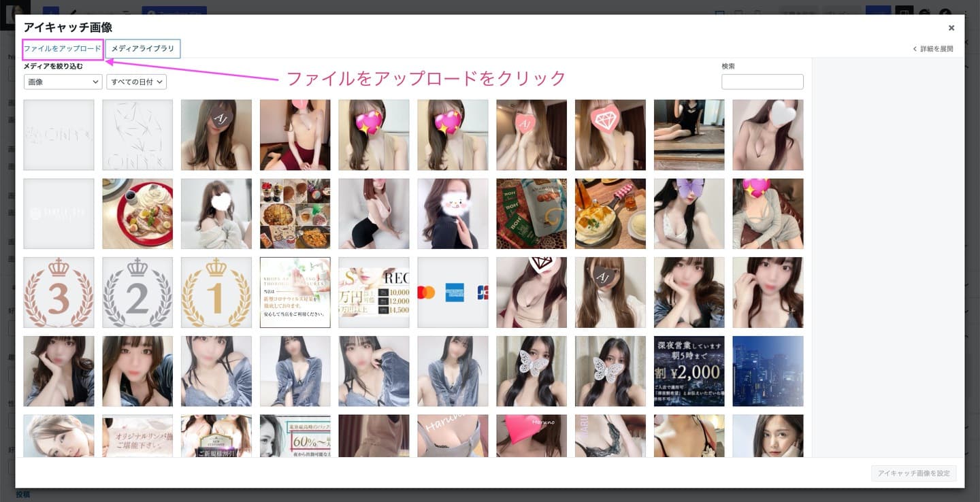The width and height of the screenshot is (980, 502).
Task: Pick the pancake on red plate thumbnail
Action: 137,214
